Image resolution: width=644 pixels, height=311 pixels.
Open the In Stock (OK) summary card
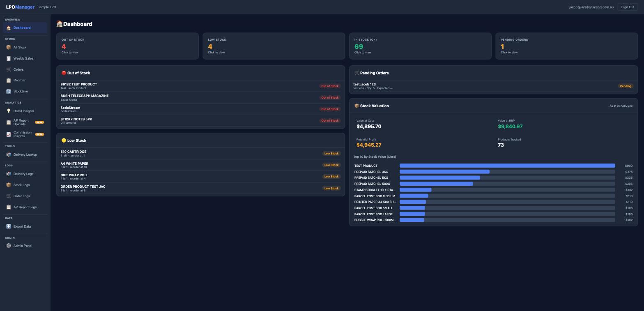420,46
